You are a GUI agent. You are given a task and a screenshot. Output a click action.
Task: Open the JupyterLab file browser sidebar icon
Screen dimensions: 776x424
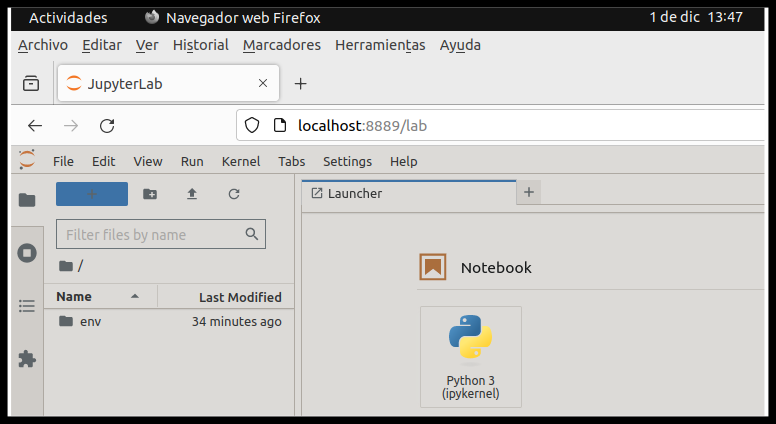[x=27, y=200]
